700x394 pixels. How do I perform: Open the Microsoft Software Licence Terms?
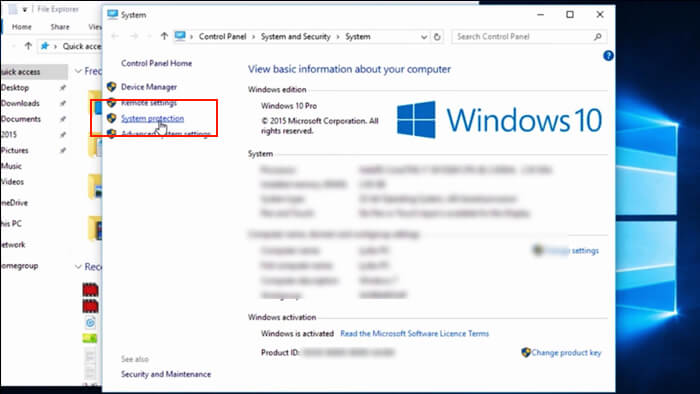click(414, 333)
